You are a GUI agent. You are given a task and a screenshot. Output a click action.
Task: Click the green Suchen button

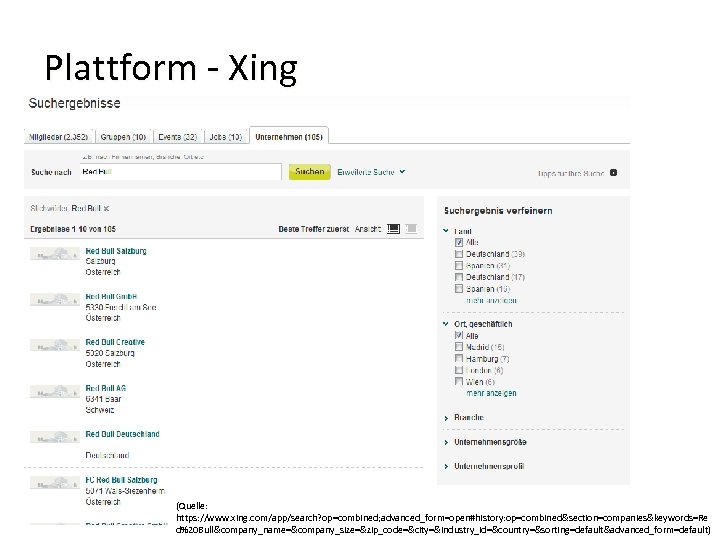tap(309, 172)
